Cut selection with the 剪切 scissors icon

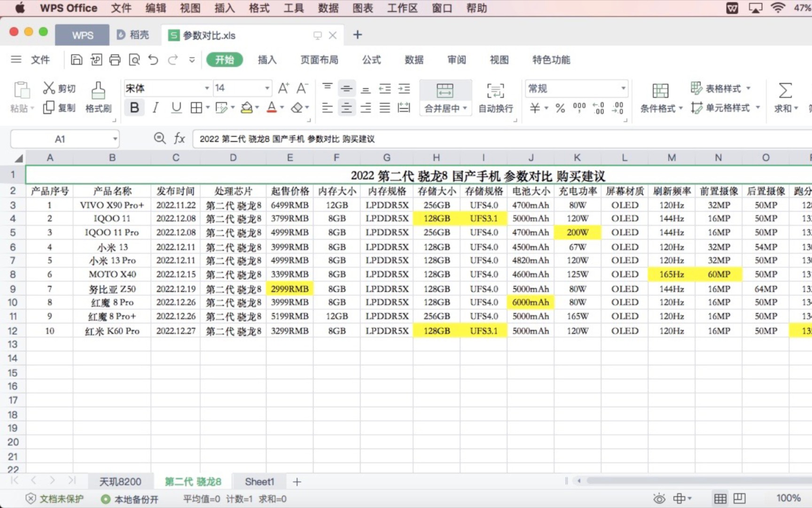[59, 88]
